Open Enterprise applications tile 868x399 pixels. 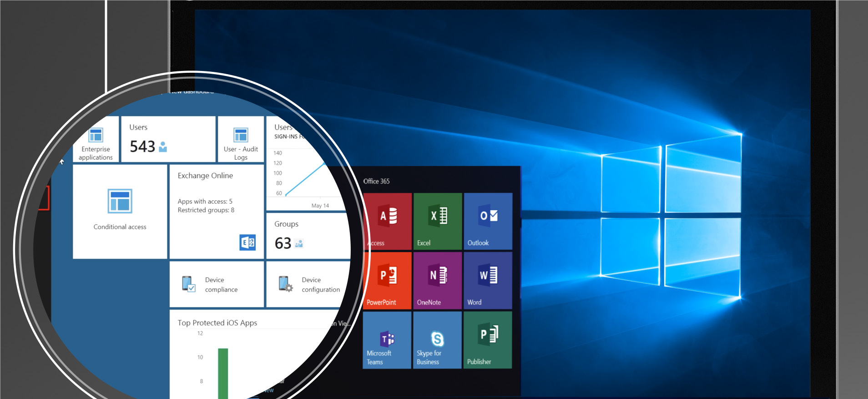click(96, 139)
